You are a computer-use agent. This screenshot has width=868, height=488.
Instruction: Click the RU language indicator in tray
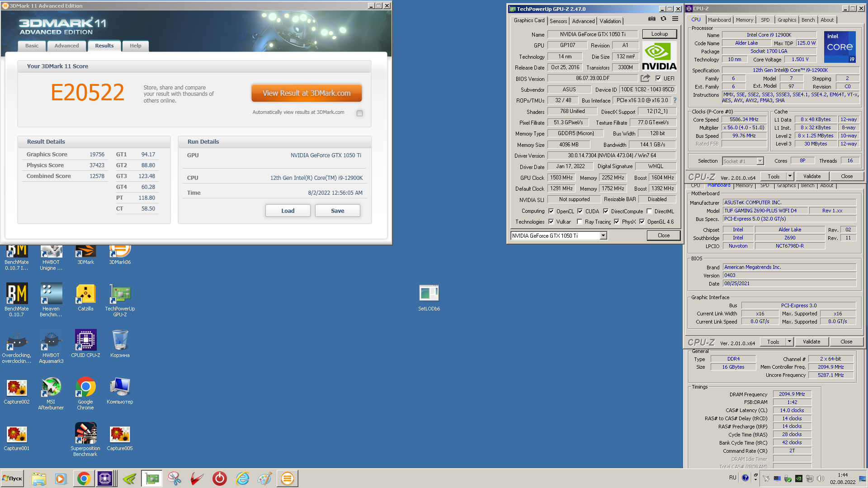732,478
